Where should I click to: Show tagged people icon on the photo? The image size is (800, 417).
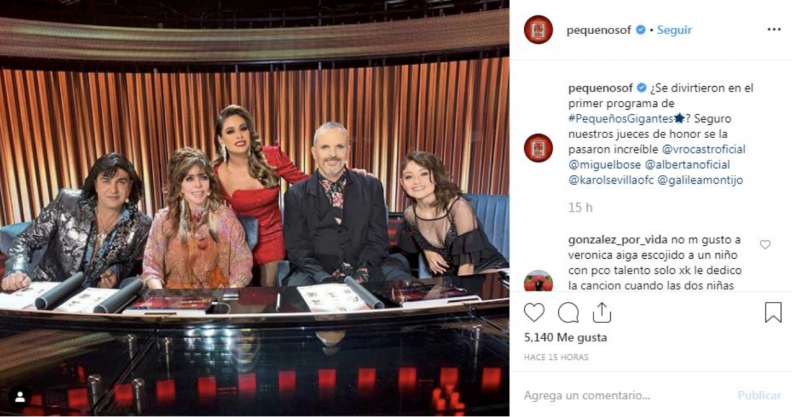coord(20,397)
